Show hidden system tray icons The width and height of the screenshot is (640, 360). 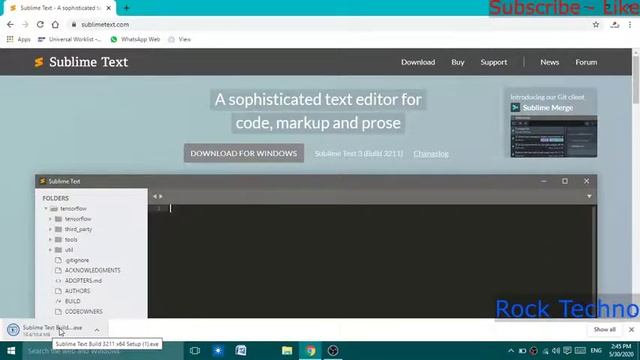511,351
